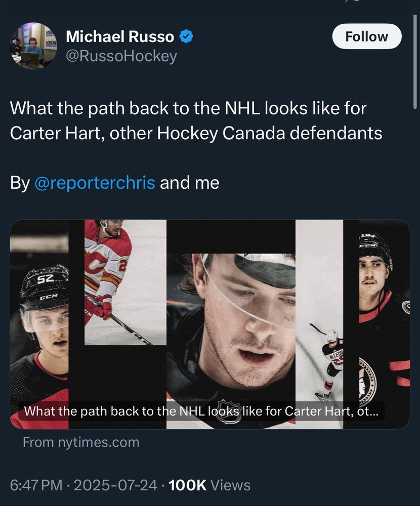Visit the nytimes.com source link

pyautogui.click(x=80, y=442)
